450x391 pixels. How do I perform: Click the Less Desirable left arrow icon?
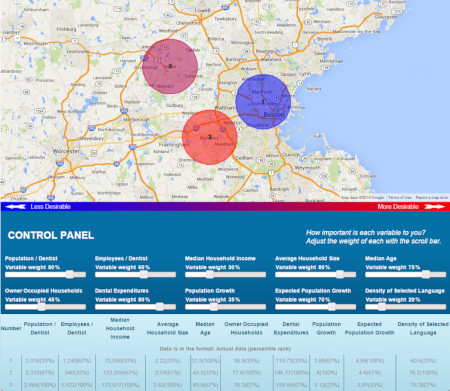tap(16, 207)
